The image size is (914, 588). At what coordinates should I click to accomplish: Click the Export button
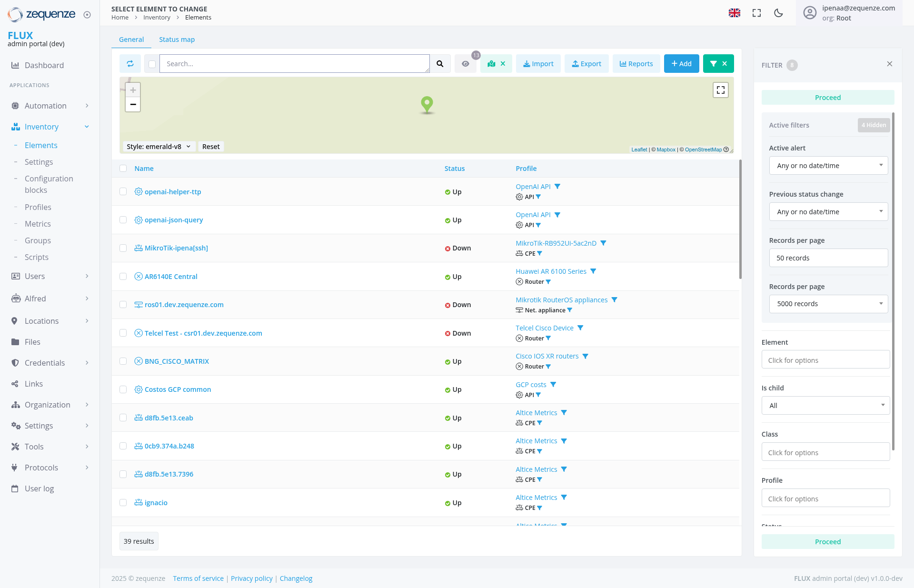pyautogui.click(x=586, y=64)
